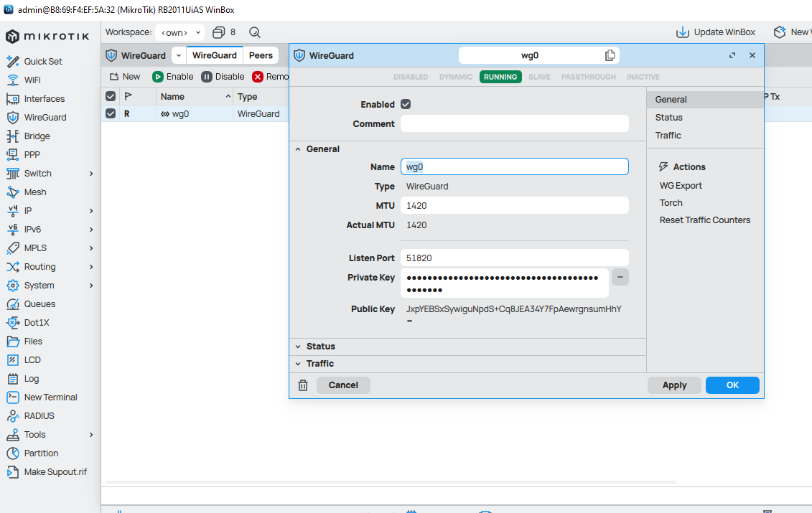
Task: Click Reset Traffic Counters action
Action: click(704, 220)
